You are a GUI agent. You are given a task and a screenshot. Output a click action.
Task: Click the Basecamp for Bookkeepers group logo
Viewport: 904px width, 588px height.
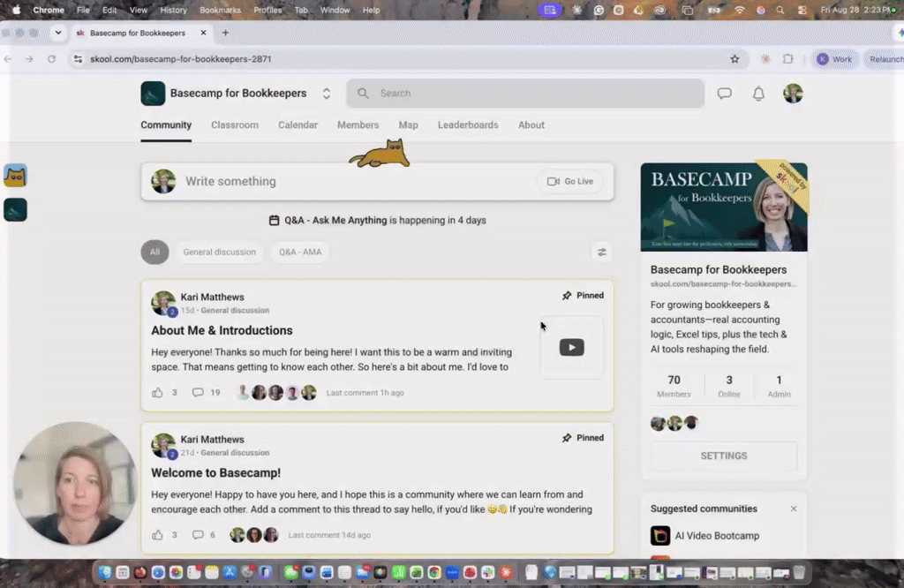(x=153, y=94)
